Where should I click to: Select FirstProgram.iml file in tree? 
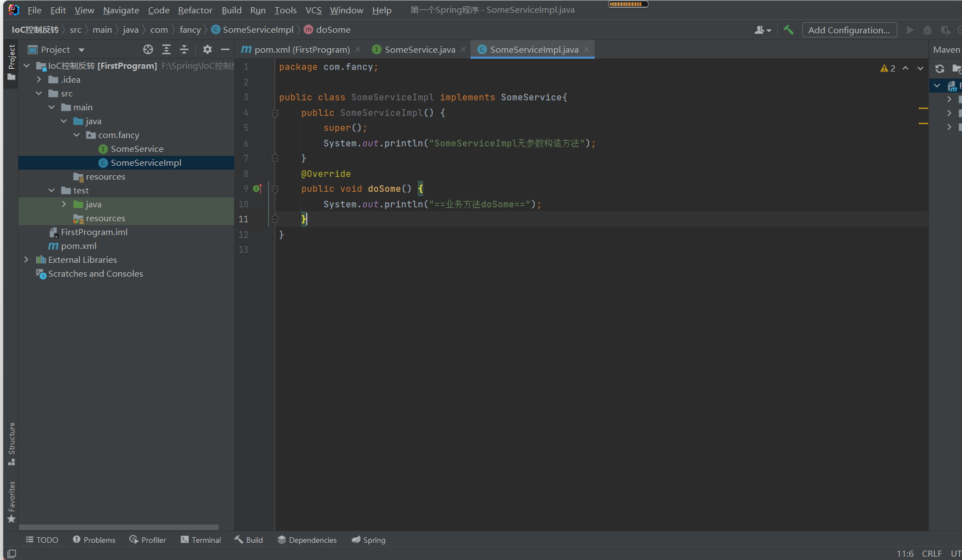pyautogui.click(x=94, y=232)
